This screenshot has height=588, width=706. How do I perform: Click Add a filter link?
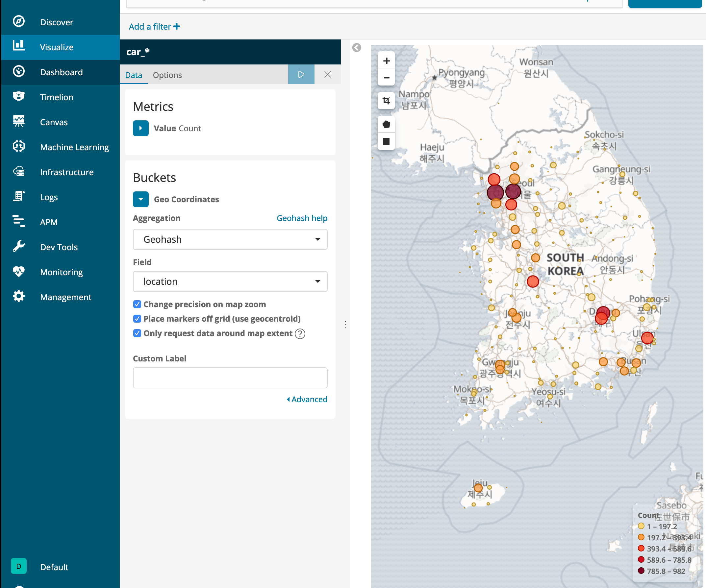154,27
